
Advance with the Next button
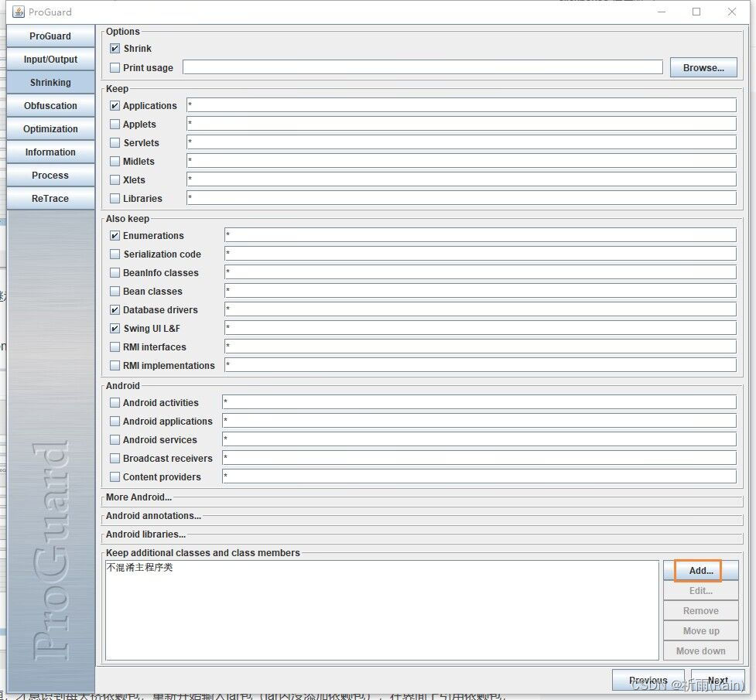(718, 680)
